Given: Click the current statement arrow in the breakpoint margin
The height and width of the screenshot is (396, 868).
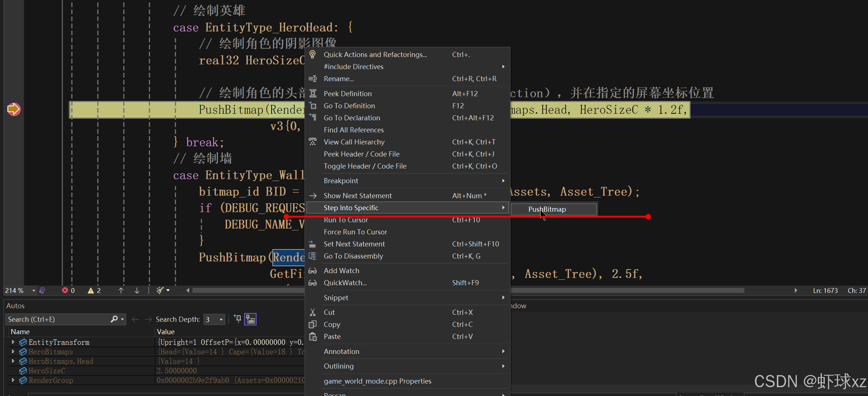Looking at the screenshot, I should click(x=14, y=109).
